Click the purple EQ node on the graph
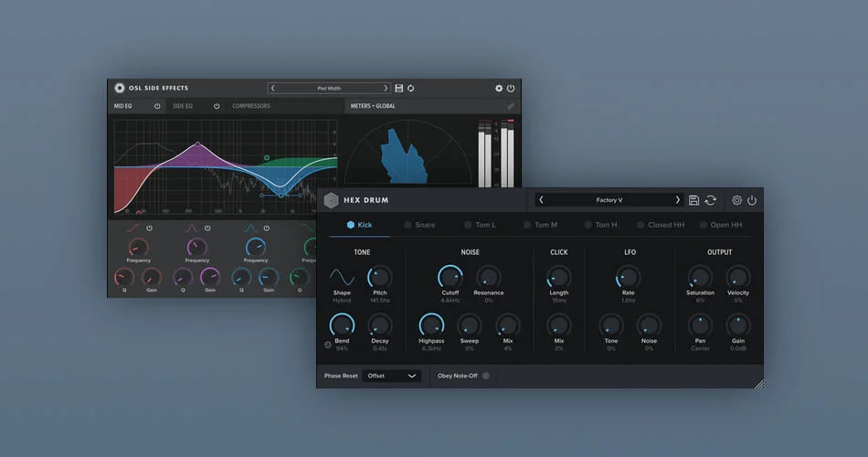868x457 pixels. (197, 144)
